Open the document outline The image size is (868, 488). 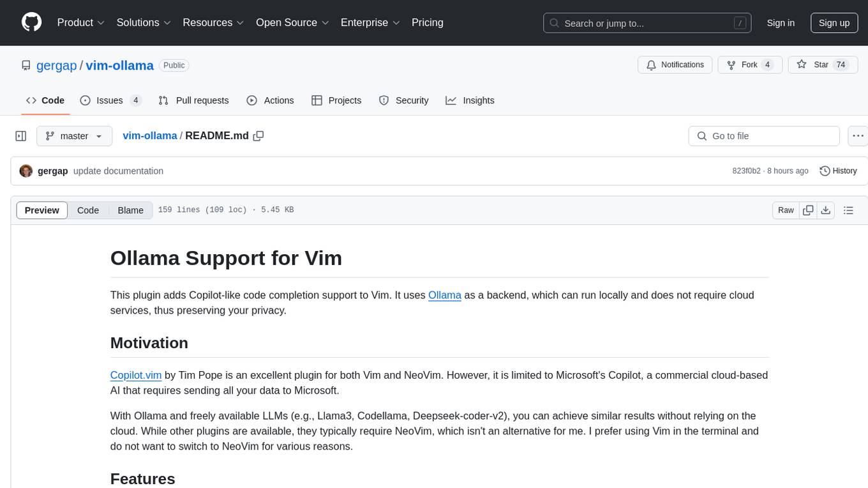848,210
